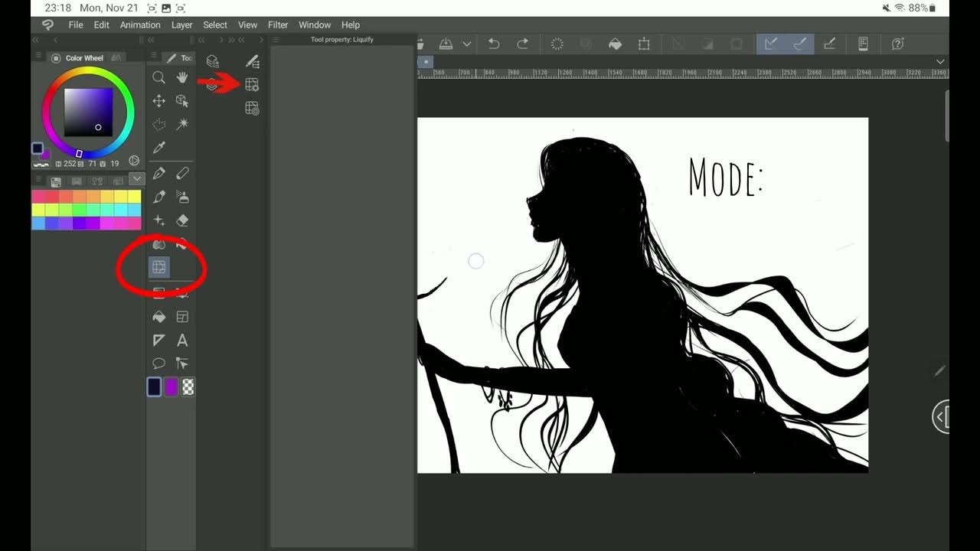This screenshot has height=551, width=980.
Task: Open the File menu
Action: click(x=76, y=25)
